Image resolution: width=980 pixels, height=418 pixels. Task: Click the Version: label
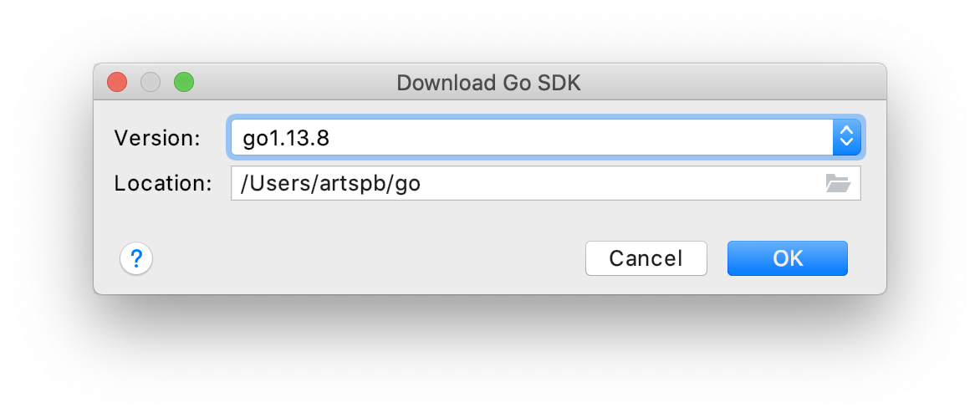(x=157, y=137)
